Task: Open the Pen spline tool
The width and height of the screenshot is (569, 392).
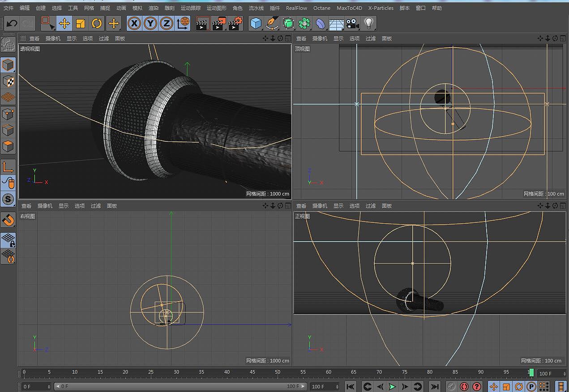Action: pos(272,23)
